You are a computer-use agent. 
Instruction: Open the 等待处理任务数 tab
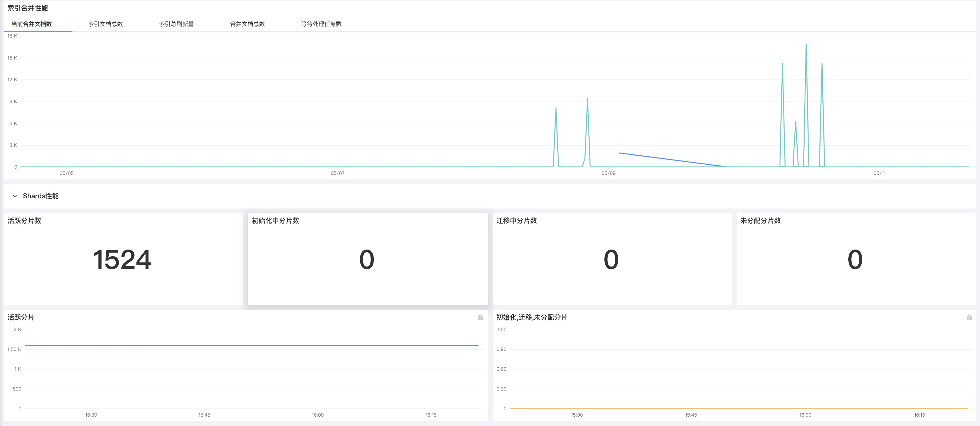coord(321,24)
